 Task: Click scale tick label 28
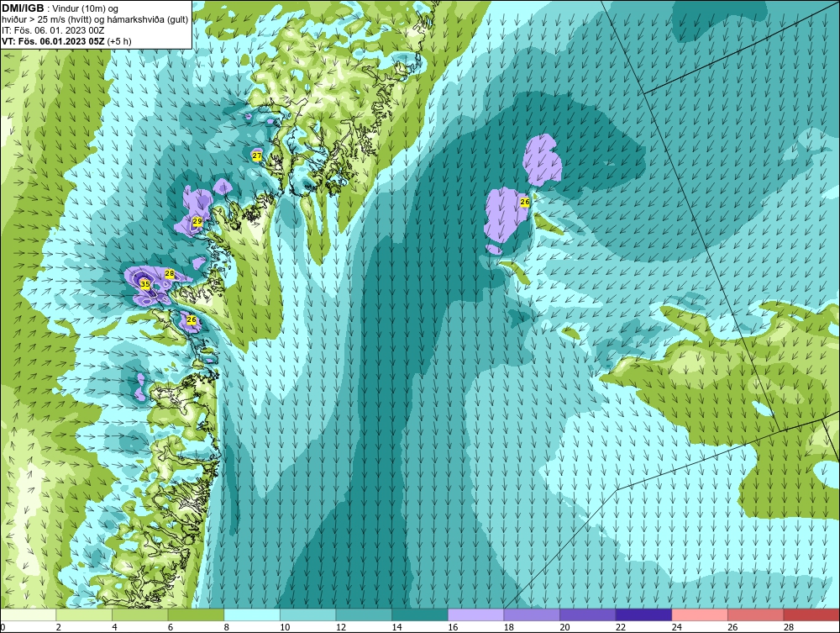(x=789, y=627)
